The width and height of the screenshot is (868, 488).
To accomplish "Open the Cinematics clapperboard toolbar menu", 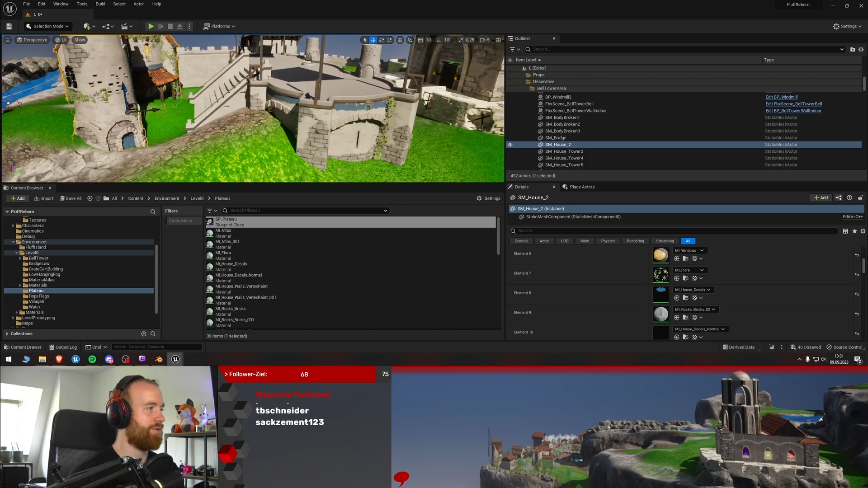I will (127, 26).
